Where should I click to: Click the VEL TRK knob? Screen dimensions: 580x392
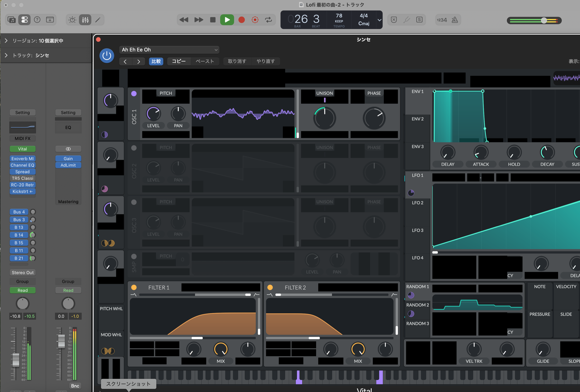474,349
